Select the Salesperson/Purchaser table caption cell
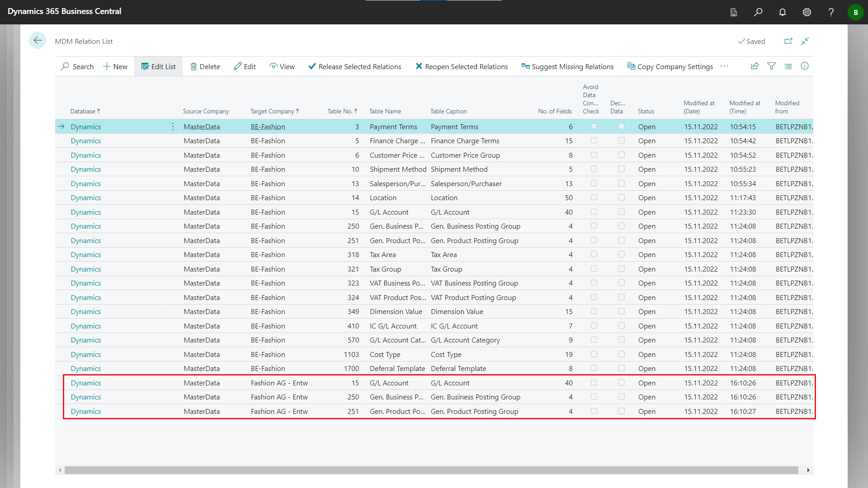The height and width of the screenshot is (488, 868). point(466,184)
